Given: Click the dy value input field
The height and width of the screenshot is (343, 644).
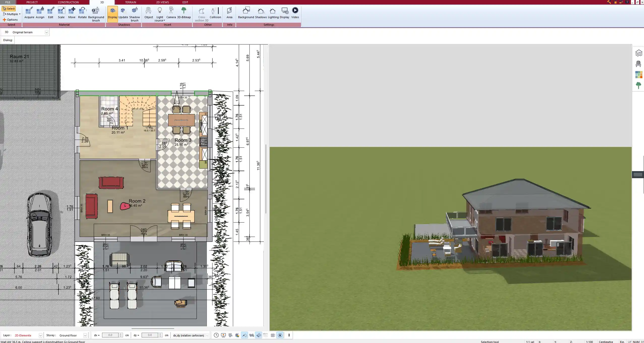Looking at the screenshot, I should tap(150, 335).
